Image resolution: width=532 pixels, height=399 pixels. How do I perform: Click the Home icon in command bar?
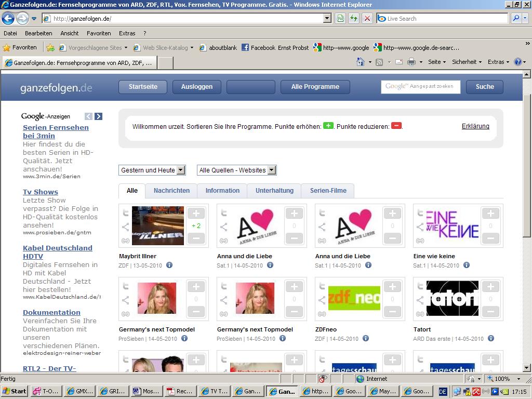click(361, 62)
